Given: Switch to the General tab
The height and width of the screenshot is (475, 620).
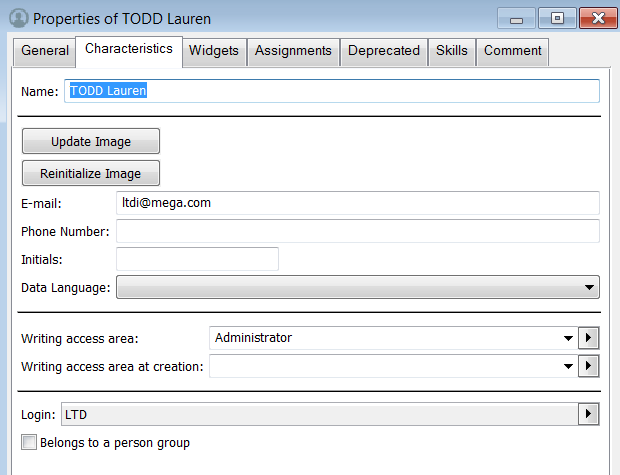Looking at the screenshot, I should 45,51.
